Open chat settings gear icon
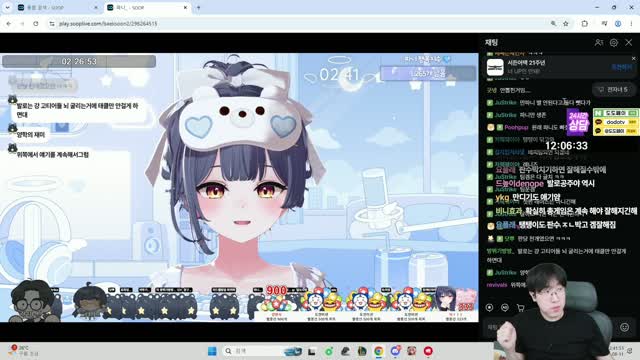640x360 pixels. coord(613,42)
